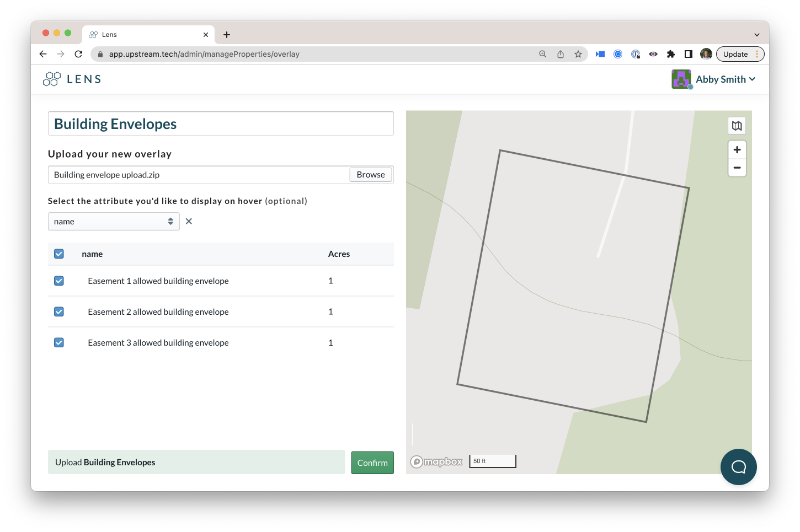800x532 pixels.
Task: Select the Lens browser tab
Action: point(141,34)
